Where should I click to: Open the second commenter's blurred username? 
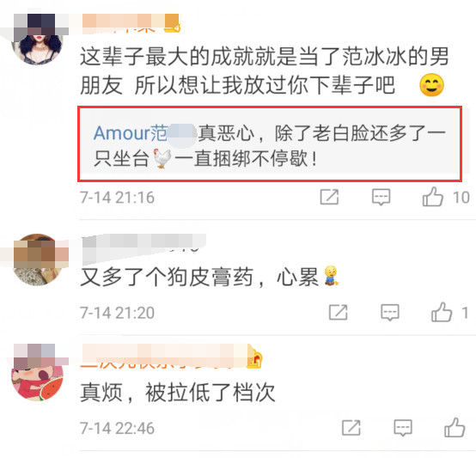click(x=143, y=245)
